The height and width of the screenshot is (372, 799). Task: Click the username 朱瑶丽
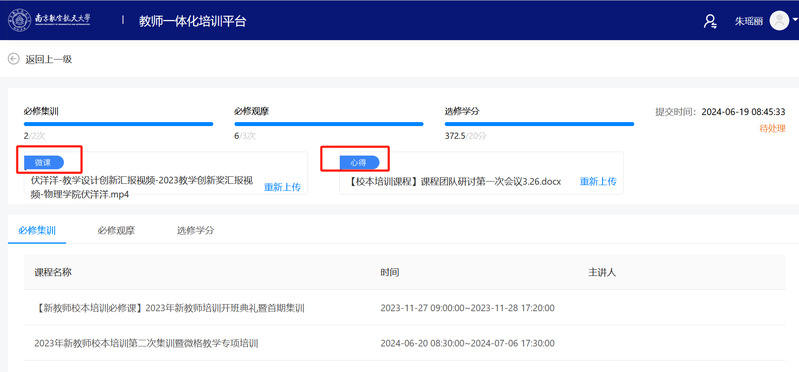click(x=749, y=21)
